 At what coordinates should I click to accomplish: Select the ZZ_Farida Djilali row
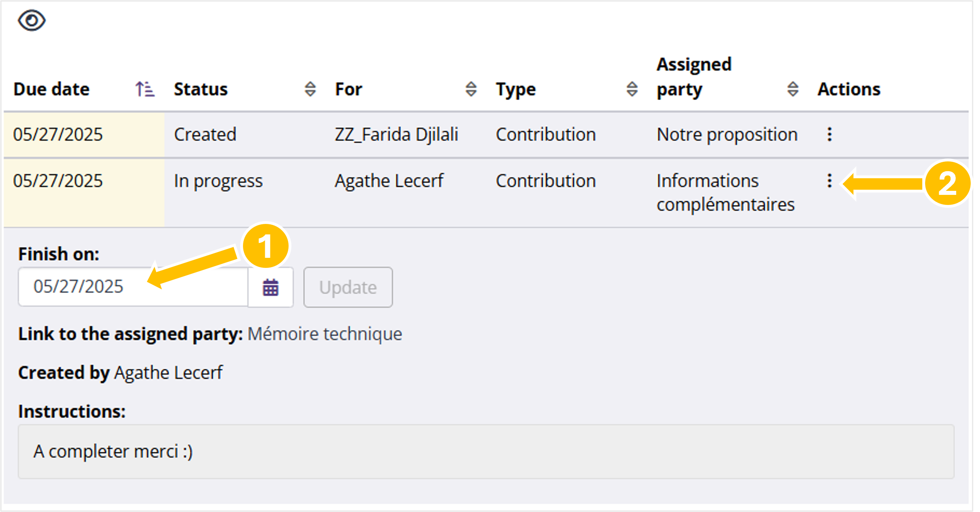point(396,134)
